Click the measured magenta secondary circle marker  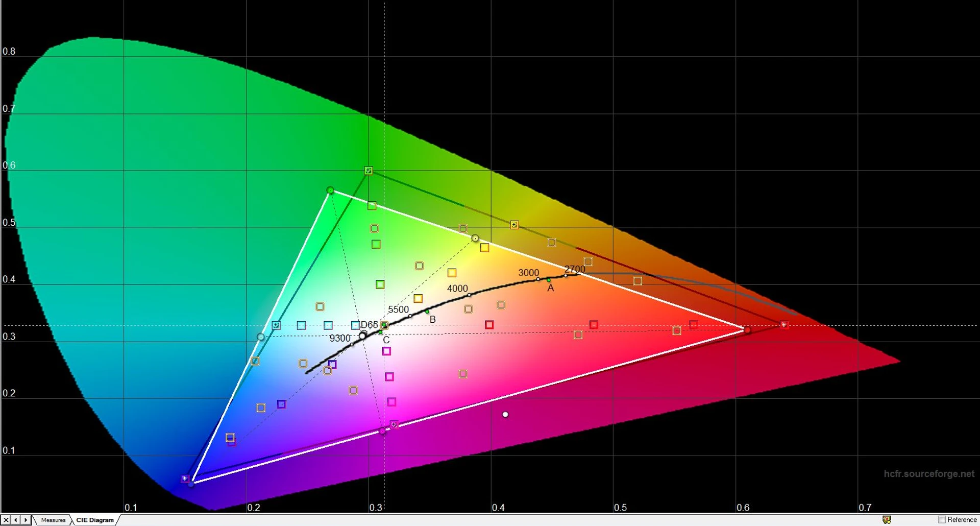pyautogui.click(x=382, y=431)
